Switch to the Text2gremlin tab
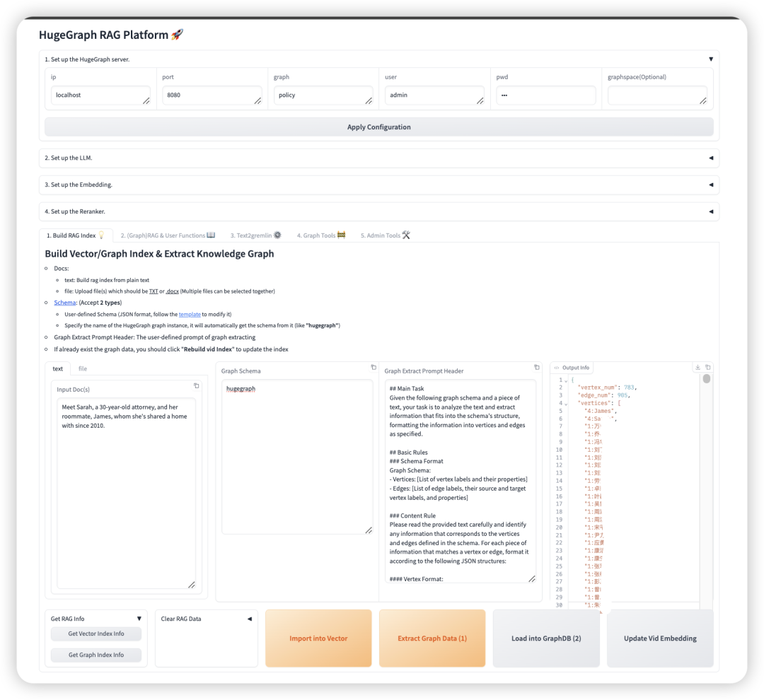The image size is (764, 700). [256, 235]
